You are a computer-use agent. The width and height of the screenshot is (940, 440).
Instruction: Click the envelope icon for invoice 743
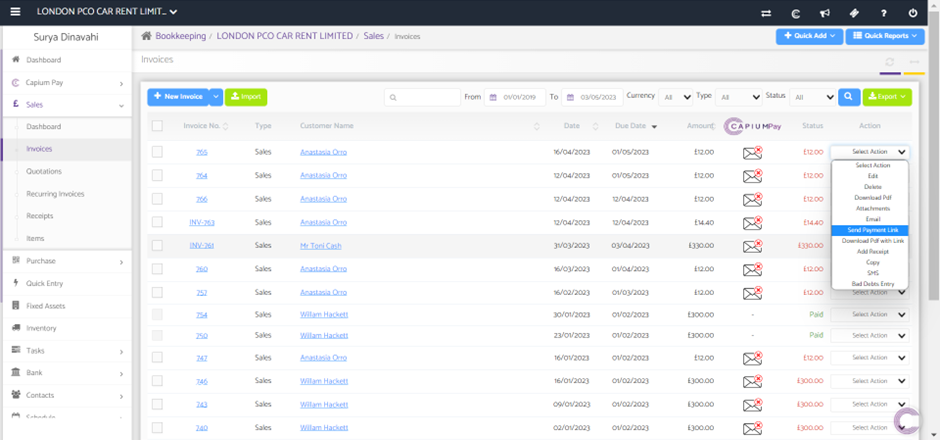[752, 405]
